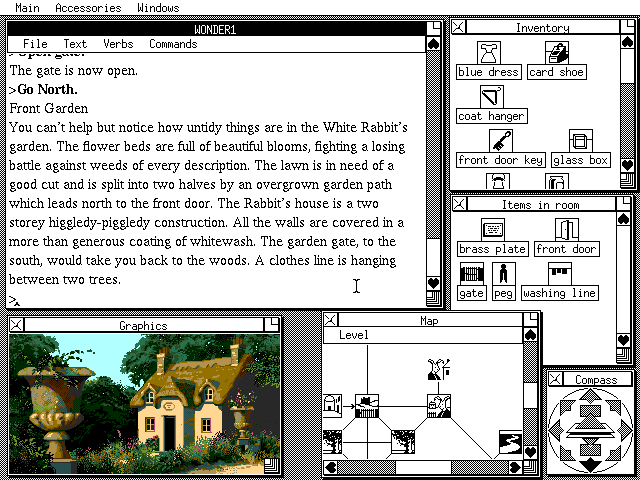Go northwest using the compass corner arrow
The height and width of the screenshot is (480, 640).
coord(567,407)
